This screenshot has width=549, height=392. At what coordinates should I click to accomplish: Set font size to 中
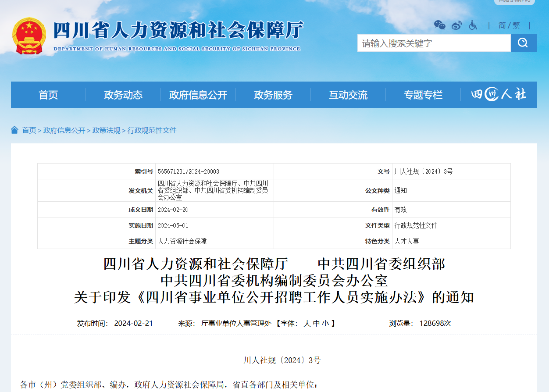[x=316, y=324]
